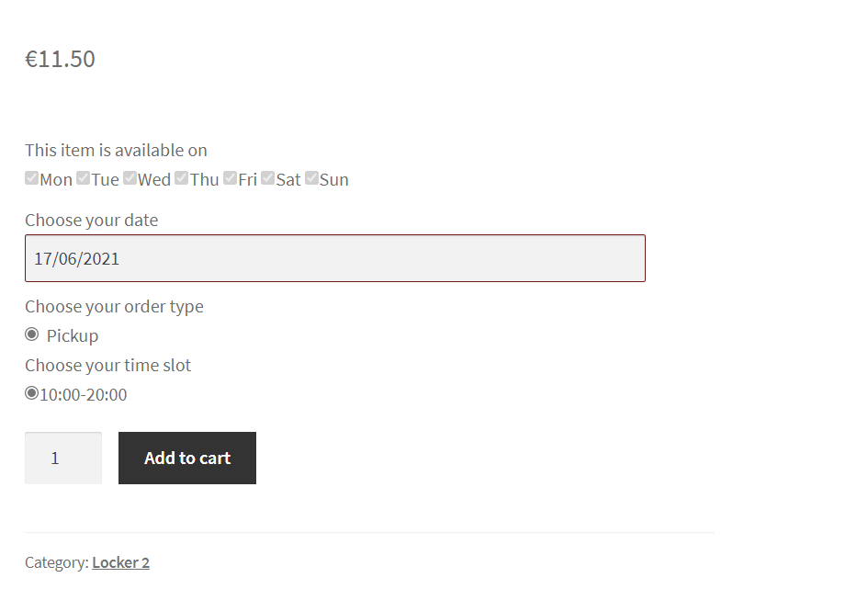868x589 pixels.
Task: Toggle the Wed availability checkbox
Action: tap(130, 178)
